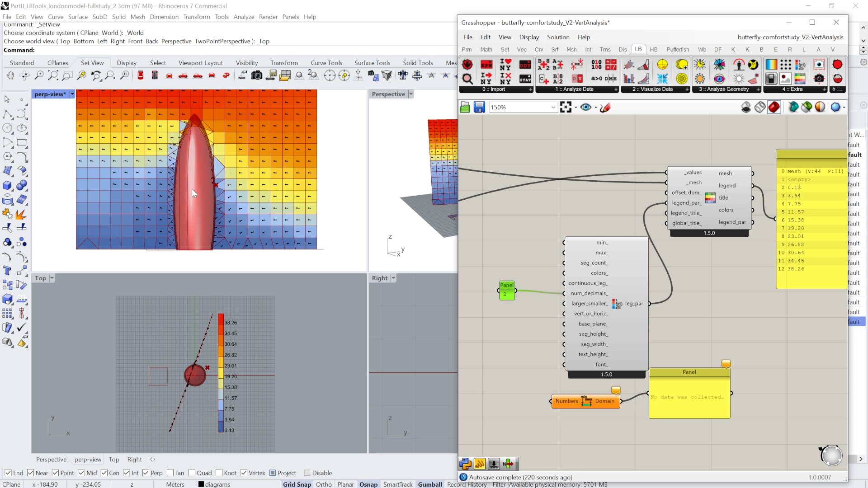Click the sketch brush icon in canvas toolbar
868x488 pixels.
[x=605, y=107]
